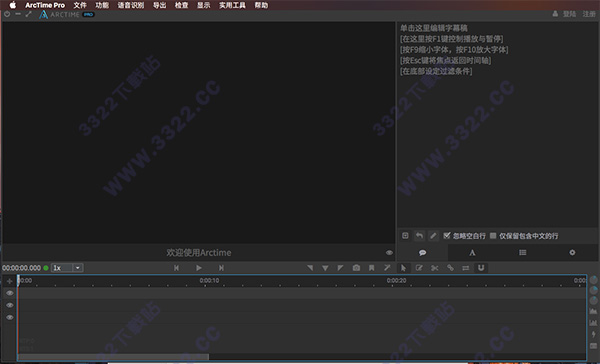Image resolution: width=600 pixels, height=364 pixels.
Task: Click the Apple logo menu
Action: tap(13, 5)
